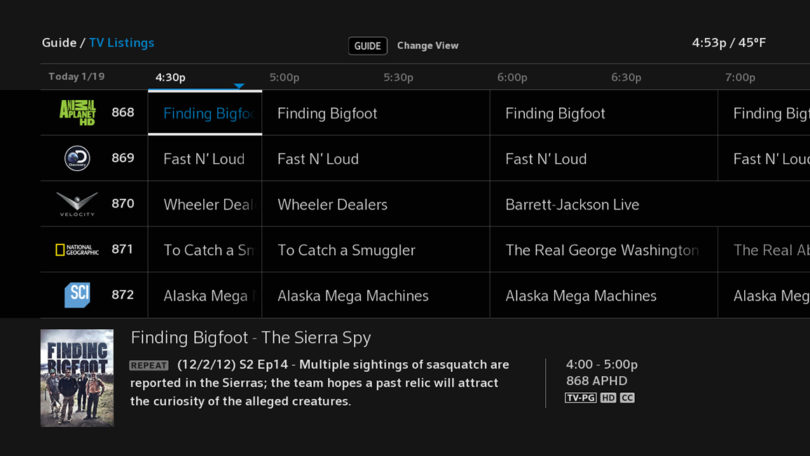Viewport: 810px width, 456px height.
Task: Click channel number 868
Action: click(123, 113)
